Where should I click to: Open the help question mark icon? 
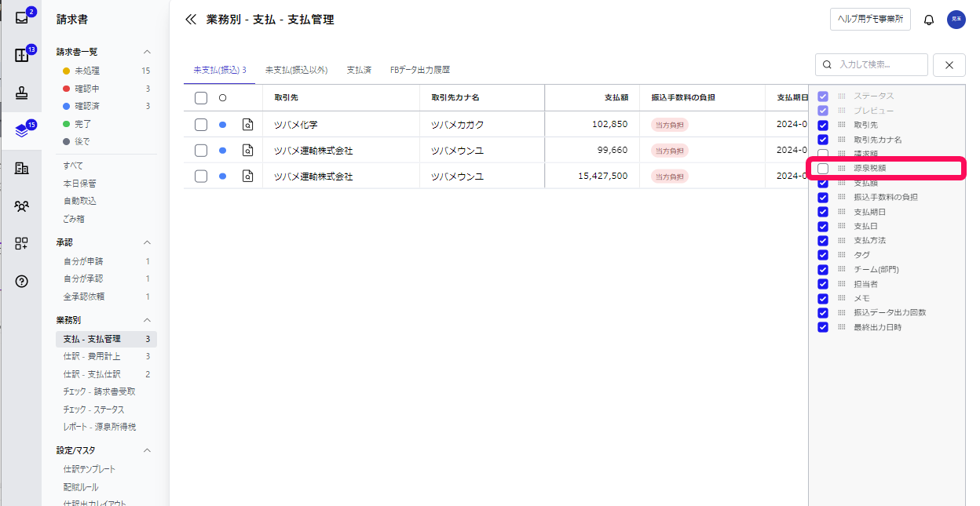22,281
